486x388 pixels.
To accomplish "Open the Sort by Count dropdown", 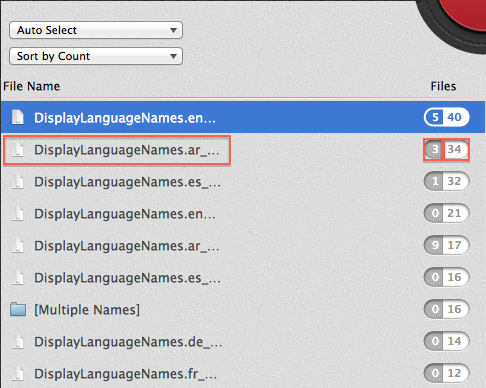I will (x=96, y=56).
